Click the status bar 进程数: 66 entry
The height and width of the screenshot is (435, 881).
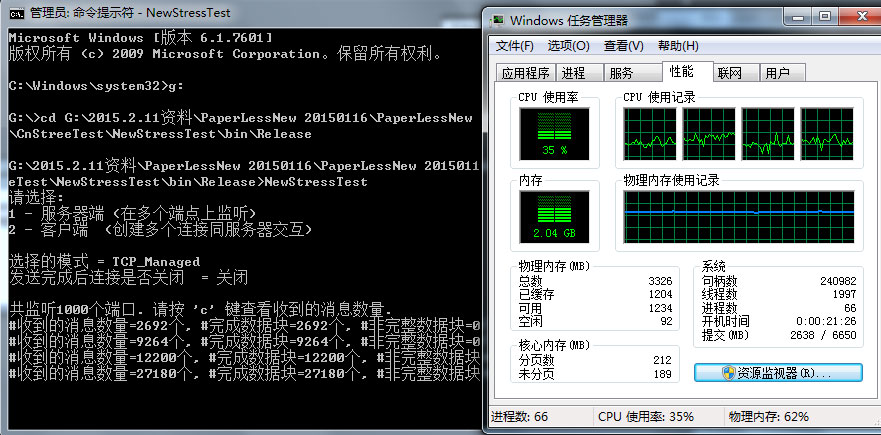[520, 417]
